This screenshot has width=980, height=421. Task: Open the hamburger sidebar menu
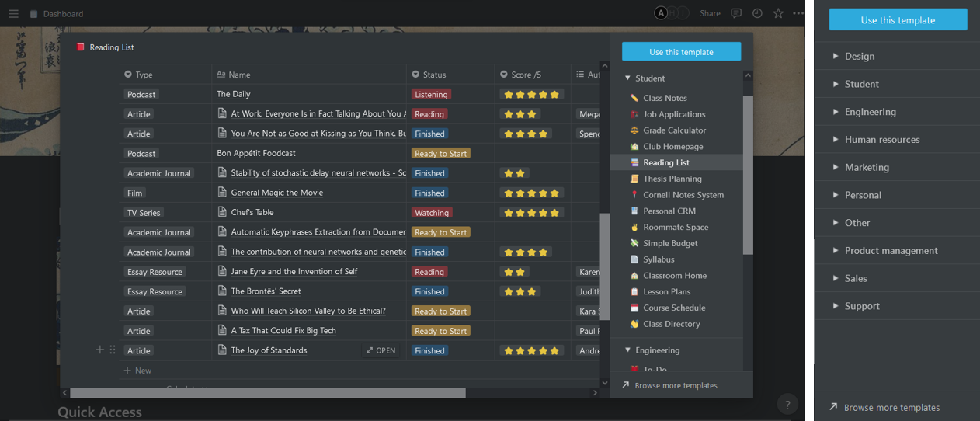(13, 14)
